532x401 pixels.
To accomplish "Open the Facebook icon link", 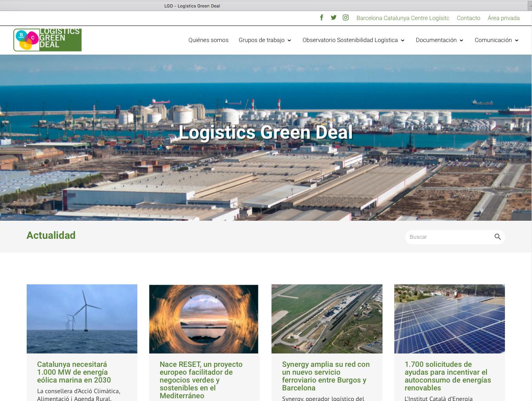I will pos(321,18).
